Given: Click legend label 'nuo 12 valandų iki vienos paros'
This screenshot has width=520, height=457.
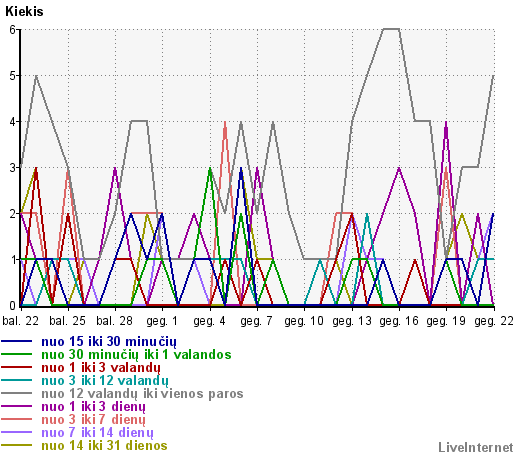Looking at the screenshot, I should click(x=142, y=394).
